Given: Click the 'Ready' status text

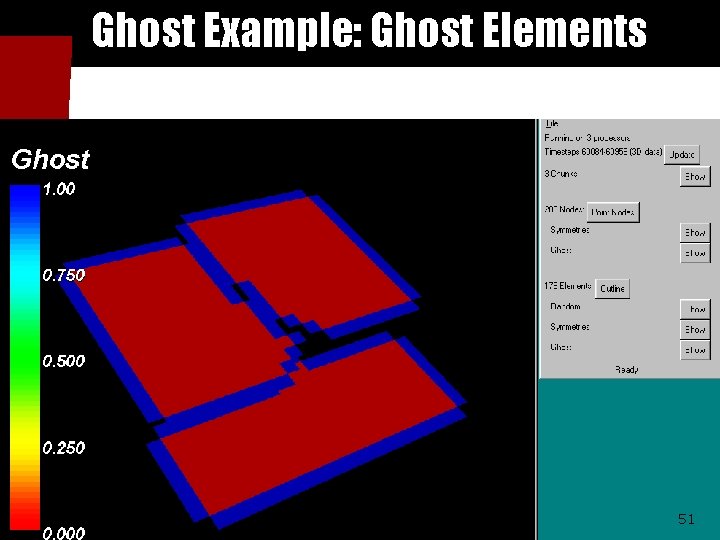Looking at the screenshot, I should pos(626,369).
